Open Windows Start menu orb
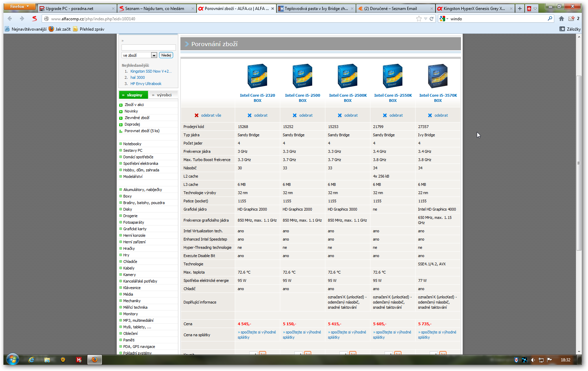 point(13,360)
